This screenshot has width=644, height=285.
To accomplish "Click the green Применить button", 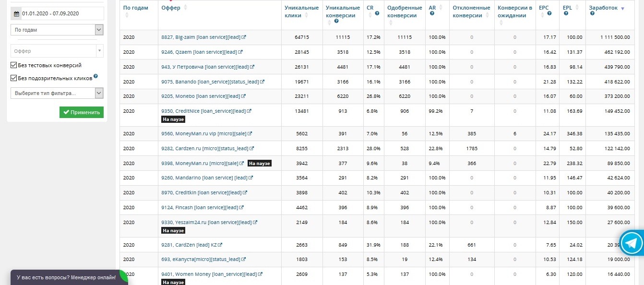I will 82,112.
